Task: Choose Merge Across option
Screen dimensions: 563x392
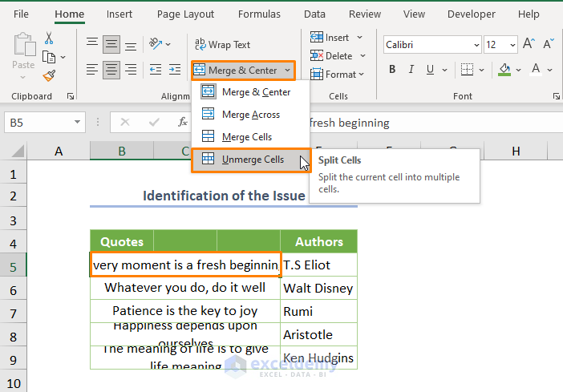Action: point(250,115)
